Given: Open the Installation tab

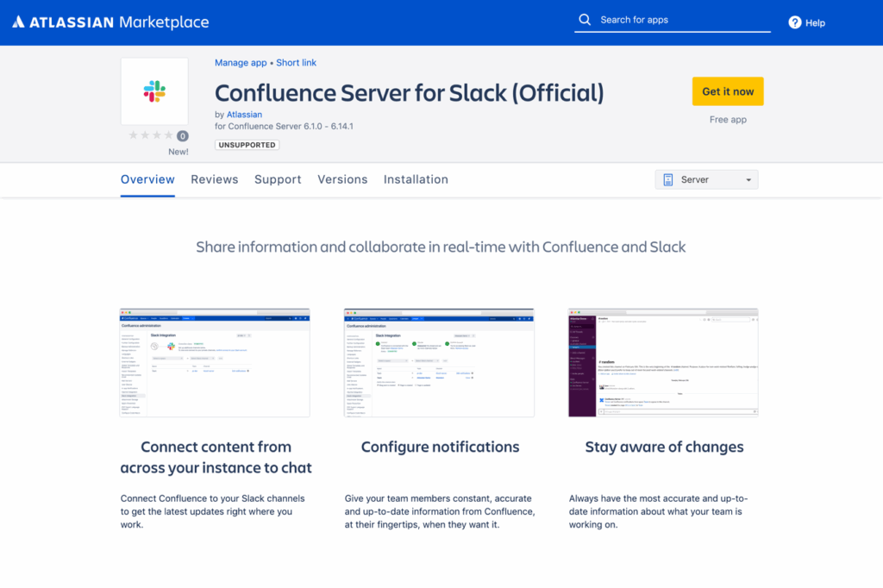Looking at the screenshot, I should click(x=416, y=179).
